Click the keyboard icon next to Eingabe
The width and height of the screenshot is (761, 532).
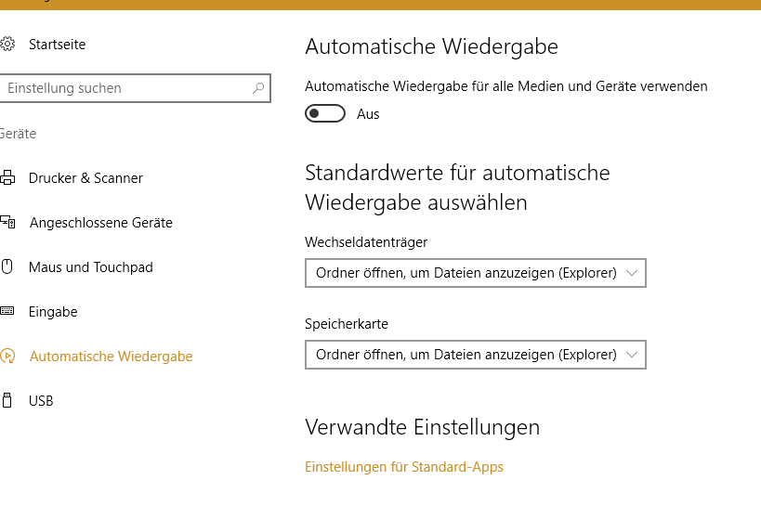(7, 311)
